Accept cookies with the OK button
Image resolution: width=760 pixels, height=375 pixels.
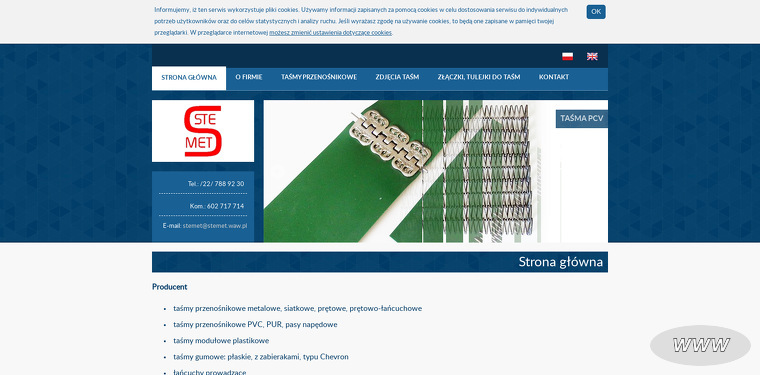click(596, 12)
